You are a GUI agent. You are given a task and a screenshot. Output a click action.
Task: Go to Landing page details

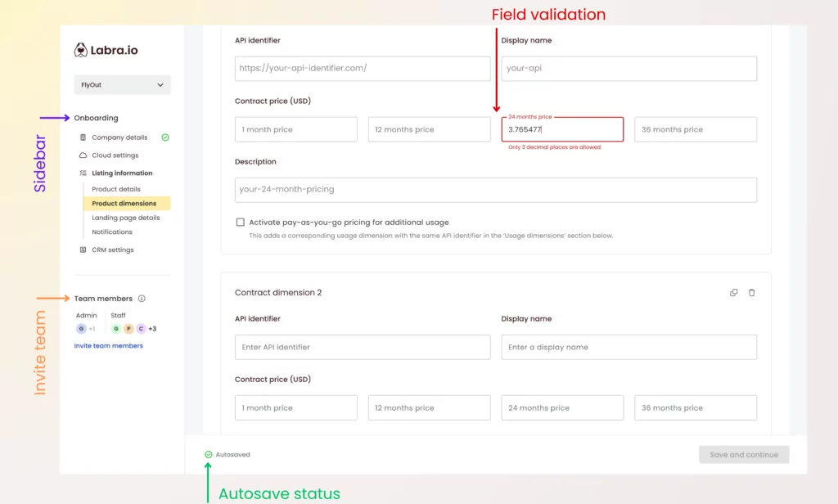(x=125, y=218)
